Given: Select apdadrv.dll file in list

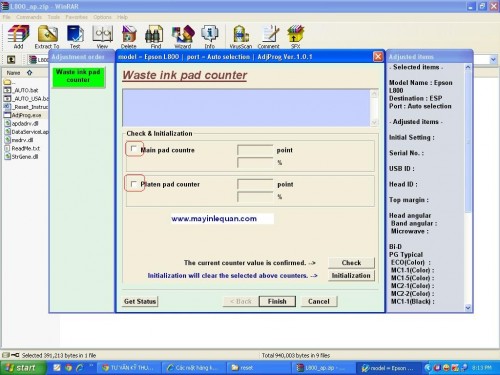Looking at the screenshot, I should coord(21,123).
